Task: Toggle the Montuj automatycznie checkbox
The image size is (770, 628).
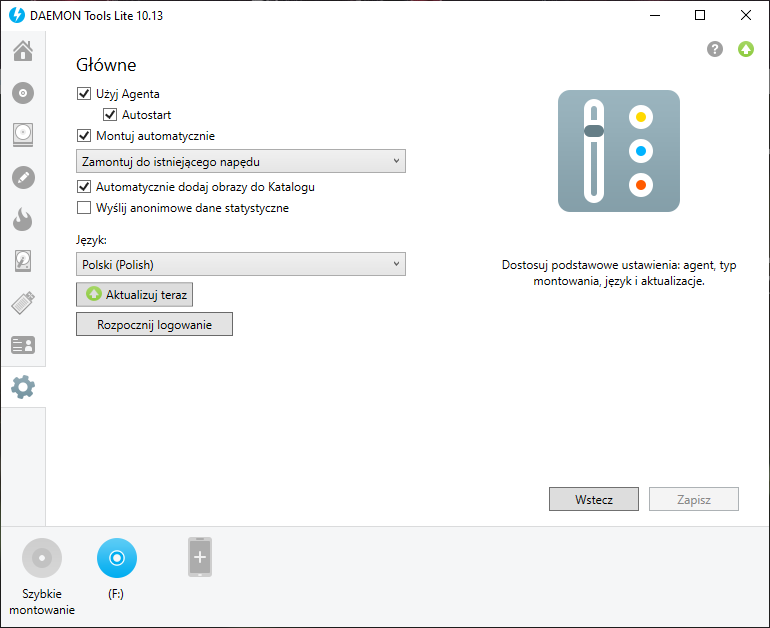Action: pos(84,136)
